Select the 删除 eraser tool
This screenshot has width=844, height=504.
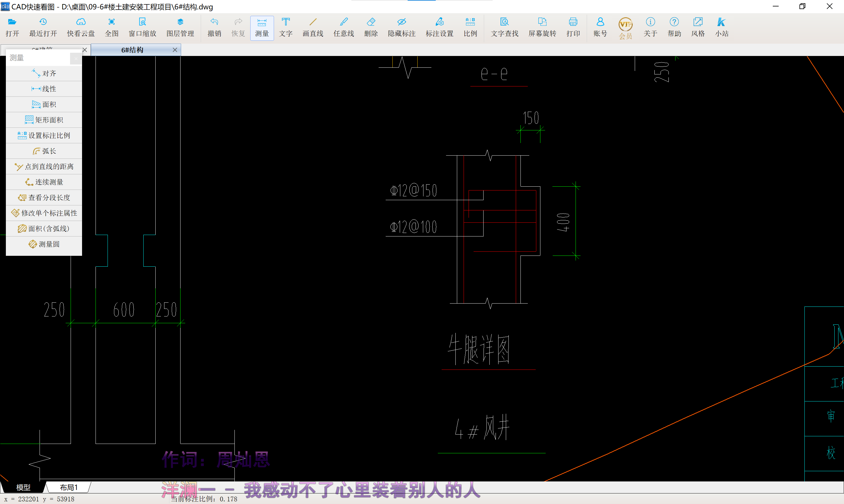[x=371, y=28]
